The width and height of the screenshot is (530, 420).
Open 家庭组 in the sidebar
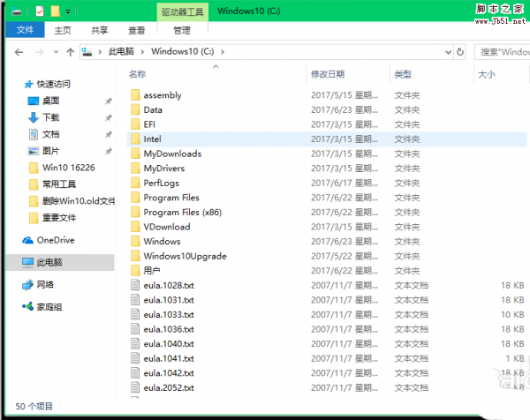pyautogui.click(x=49, y=306)
